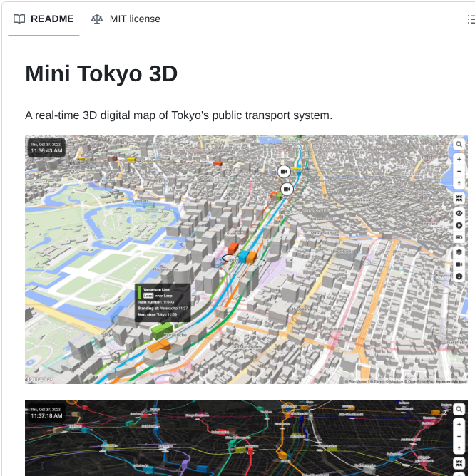Zoom in with the dark map plus button
Image resolution: width=475 pixels, height=476 pixels.
click(x=459, y=424)
